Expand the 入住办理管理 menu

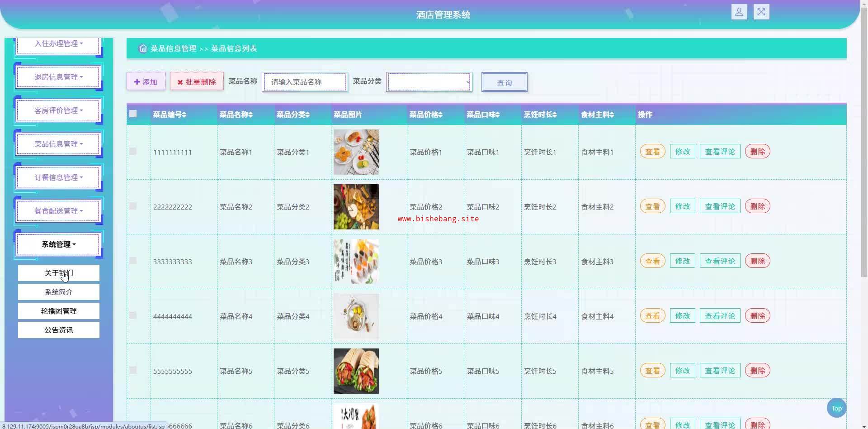pyautogui.click(x=58, y=44)
